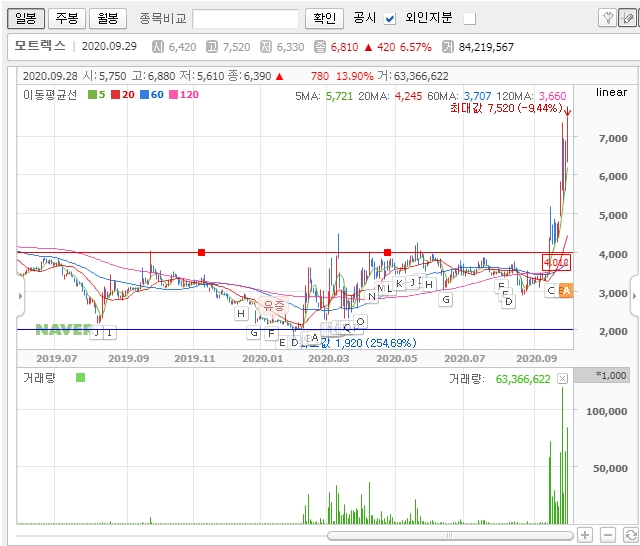Click the 모트렉스 stock name text
The width and height of the screenshot is (640, 546).
tap(40, 46)
